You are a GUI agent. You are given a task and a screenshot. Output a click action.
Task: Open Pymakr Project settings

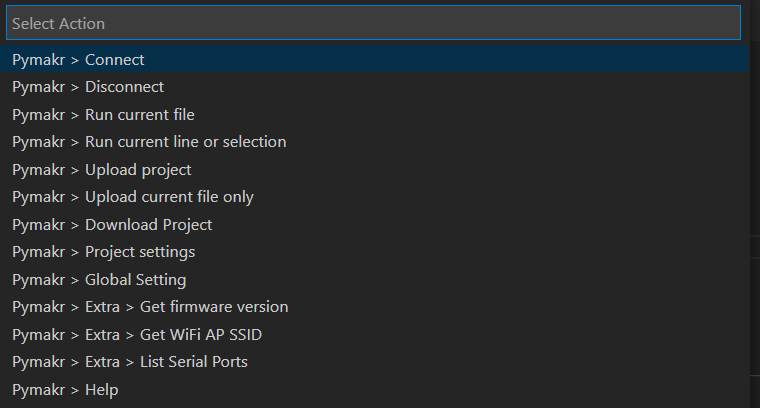point(103,252)
